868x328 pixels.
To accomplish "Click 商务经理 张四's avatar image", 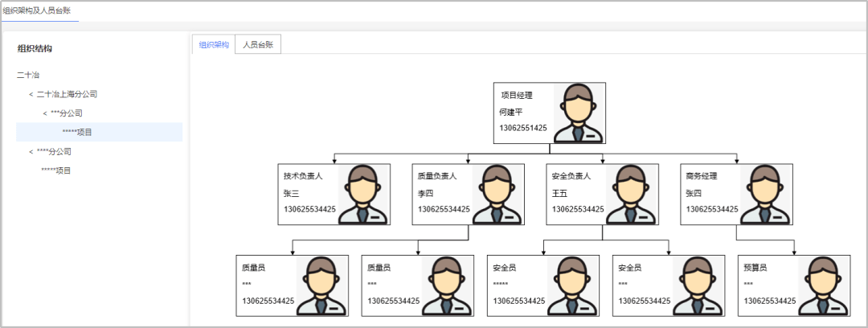I will pyautogui.click(x=764, y=194).
